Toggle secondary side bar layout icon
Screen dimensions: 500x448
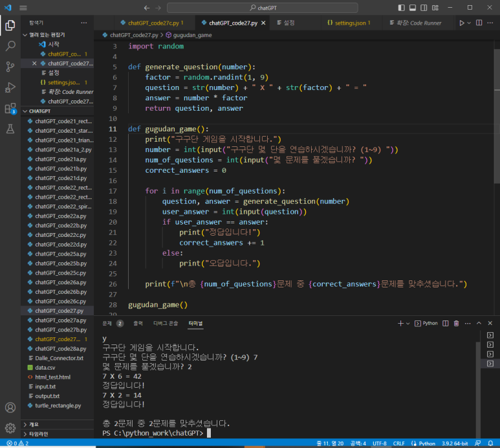[424, 8]
